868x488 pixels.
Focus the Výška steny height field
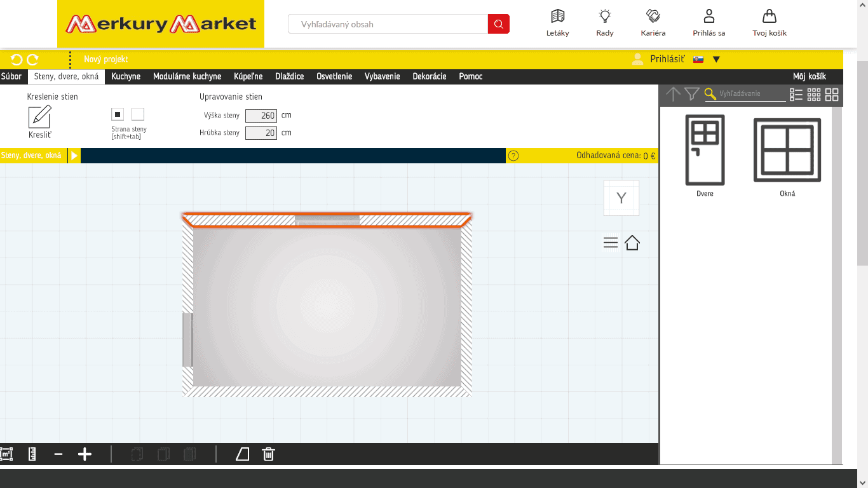(x=261, y=116)
